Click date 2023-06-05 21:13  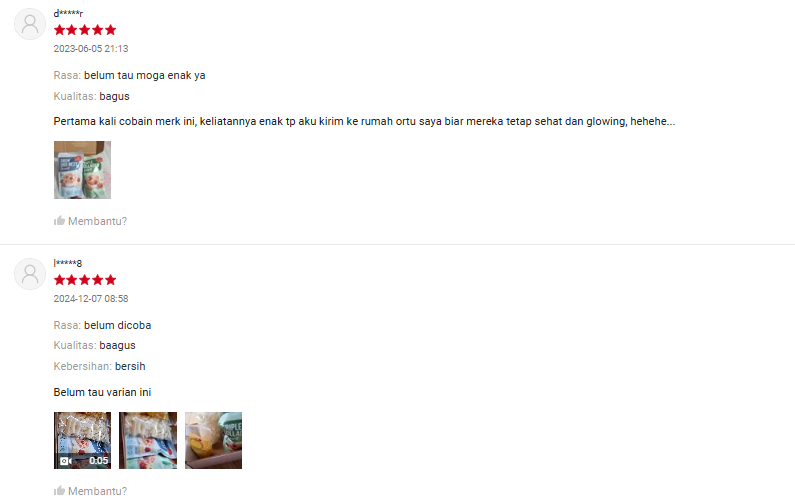point(91,49)
